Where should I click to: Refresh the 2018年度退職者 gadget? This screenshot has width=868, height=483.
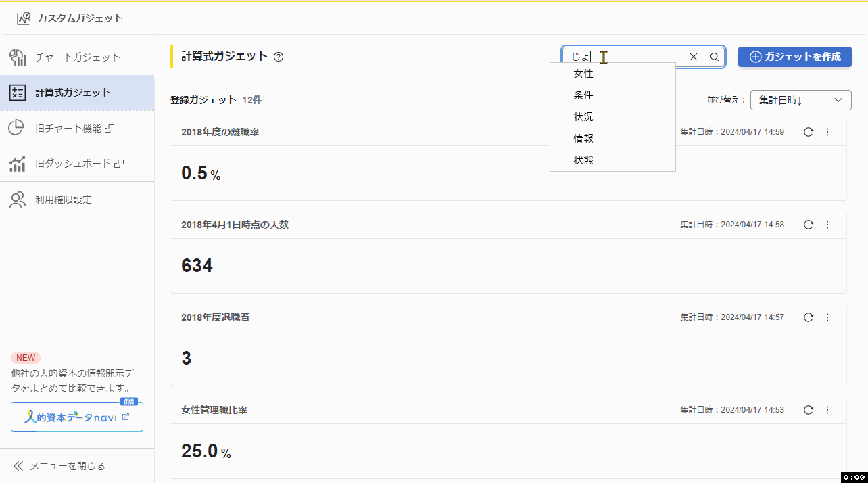pos(808,317)
